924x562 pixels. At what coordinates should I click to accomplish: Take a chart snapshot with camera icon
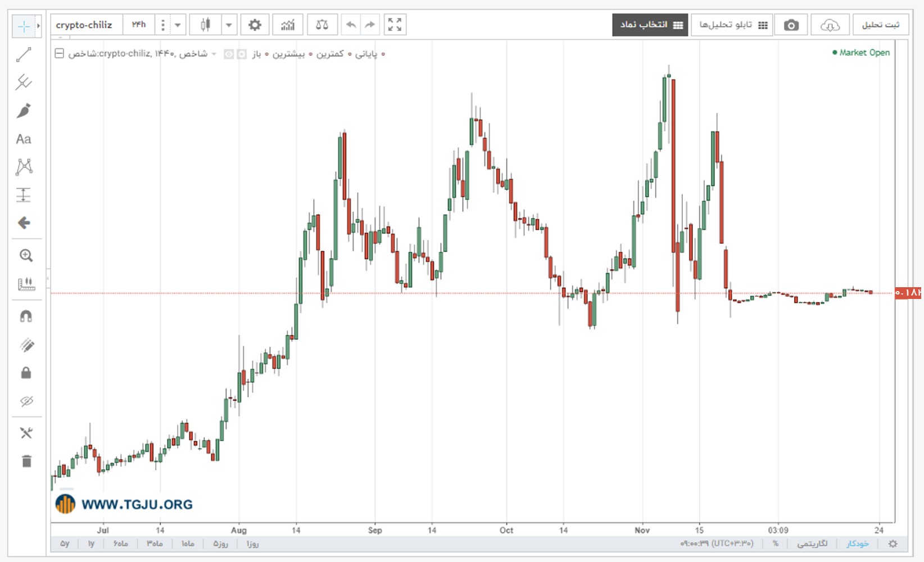point(791,25)
